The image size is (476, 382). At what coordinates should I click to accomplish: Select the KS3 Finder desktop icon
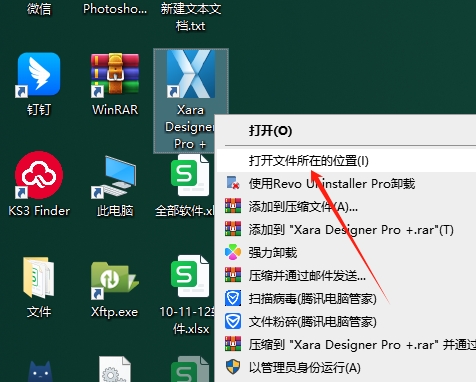39,175
